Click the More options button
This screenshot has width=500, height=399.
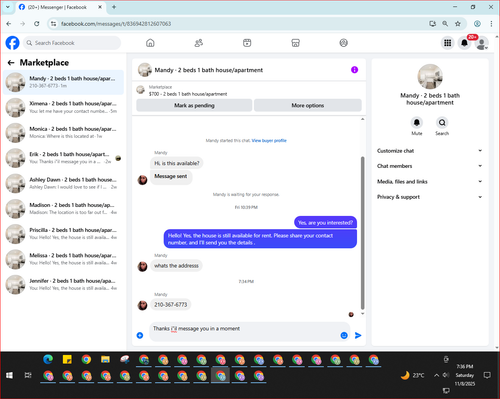coord(308,105)
